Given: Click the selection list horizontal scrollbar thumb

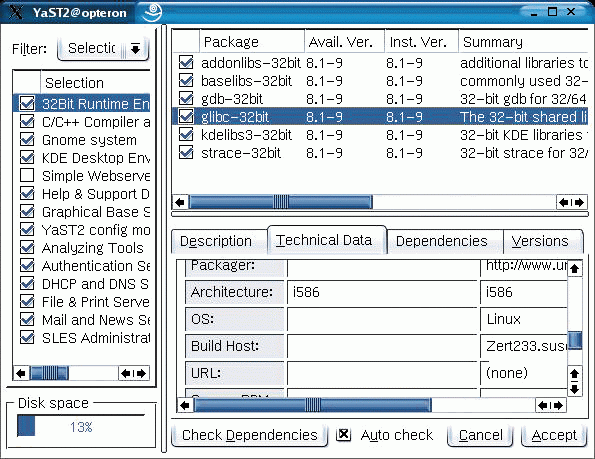Looking at the screenshot, I should coord(49,373).
